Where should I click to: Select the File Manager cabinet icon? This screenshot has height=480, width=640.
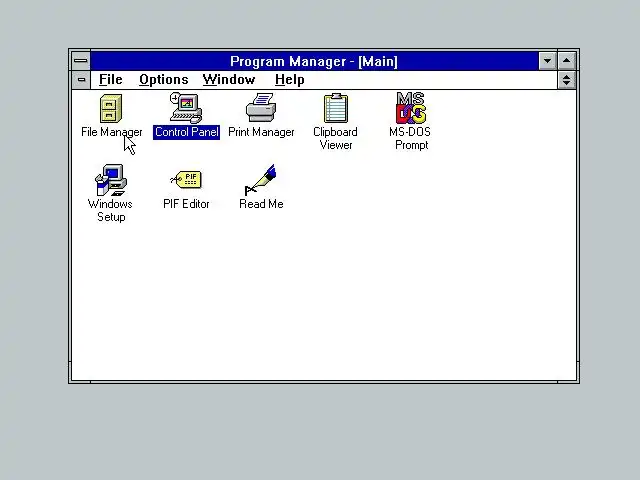pos(111,109)
